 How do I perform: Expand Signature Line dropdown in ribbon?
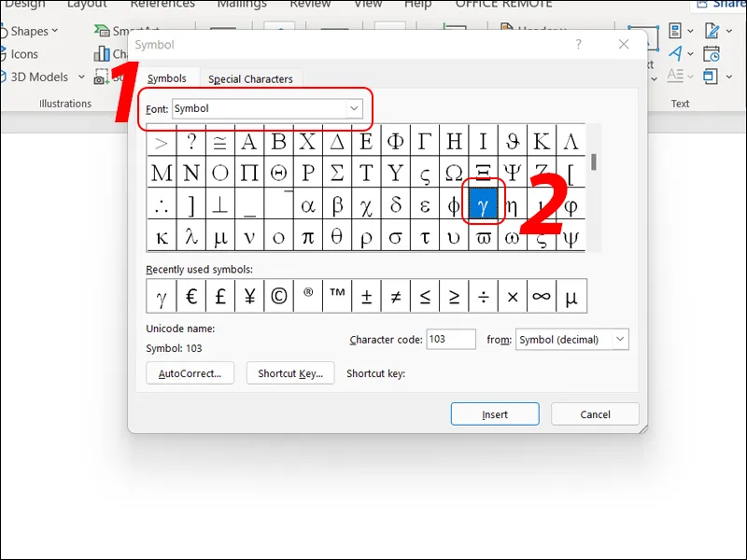[729, 32]
